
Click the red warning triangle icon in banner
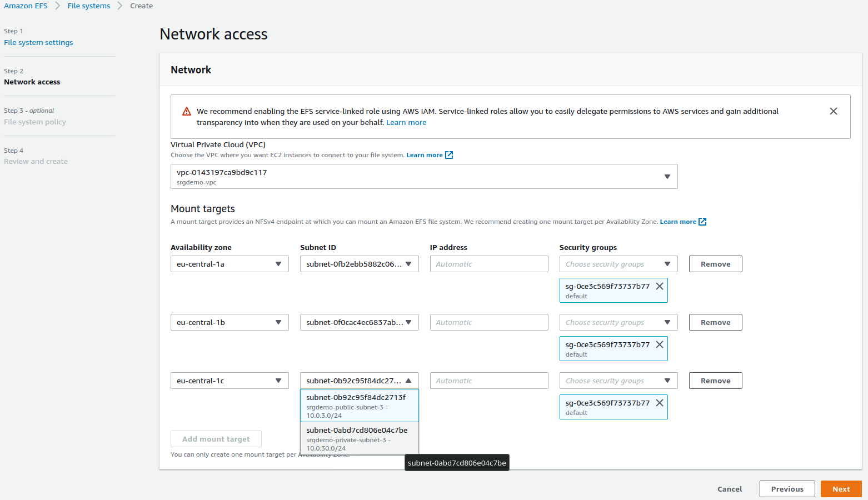(x=187, y=112)
